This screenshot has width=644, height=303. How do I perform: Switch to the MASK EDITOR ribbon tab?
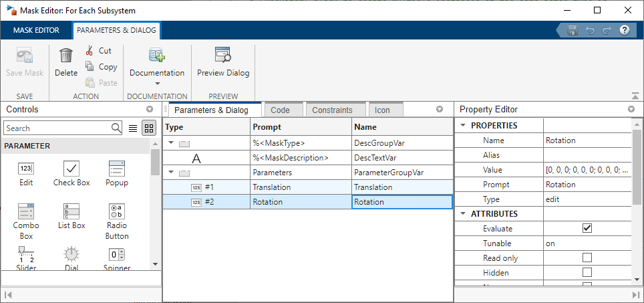pyautogui.click(x=36, y=30)
